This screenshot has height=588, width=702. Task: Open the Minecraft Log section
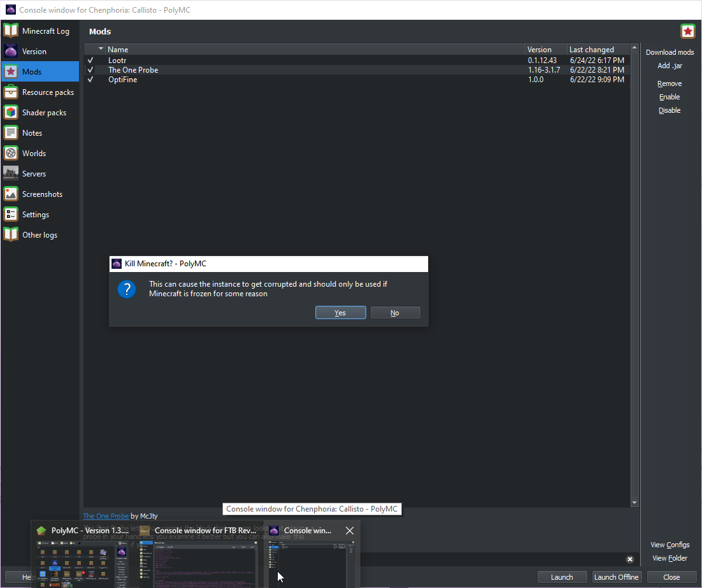pos(45,30)
